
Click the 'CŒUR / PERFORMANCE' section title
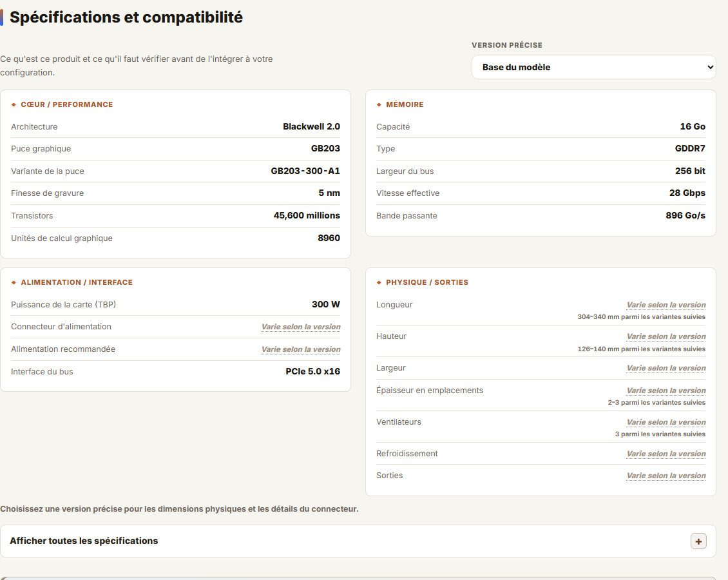(x=67, y=104)
